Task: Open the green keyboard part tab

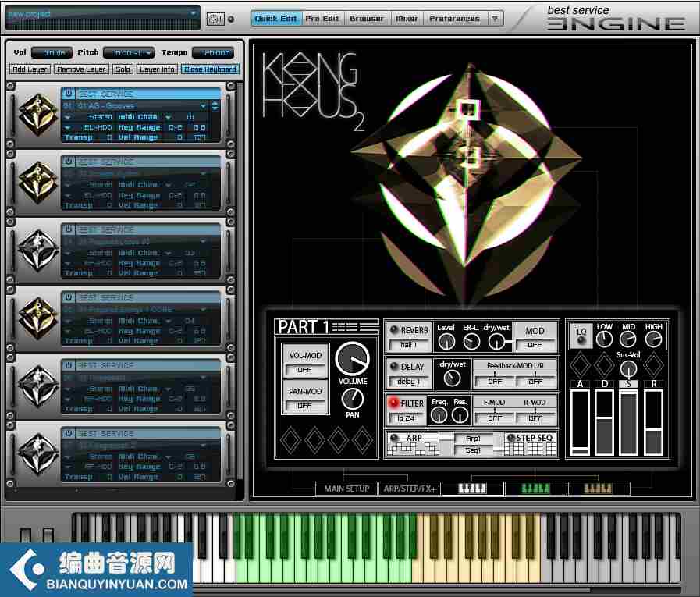Action: click(x=535, y=489)
